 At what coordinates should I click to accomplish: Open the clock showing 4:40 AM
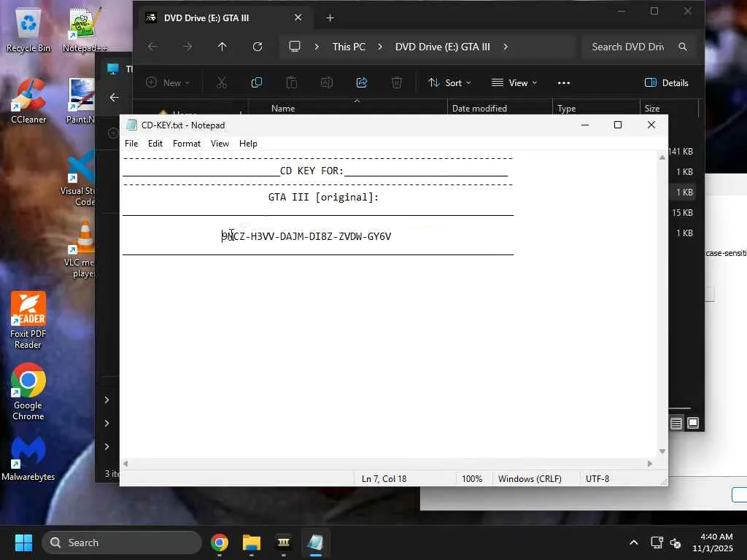pyautogui.click(x=713, y=542)
